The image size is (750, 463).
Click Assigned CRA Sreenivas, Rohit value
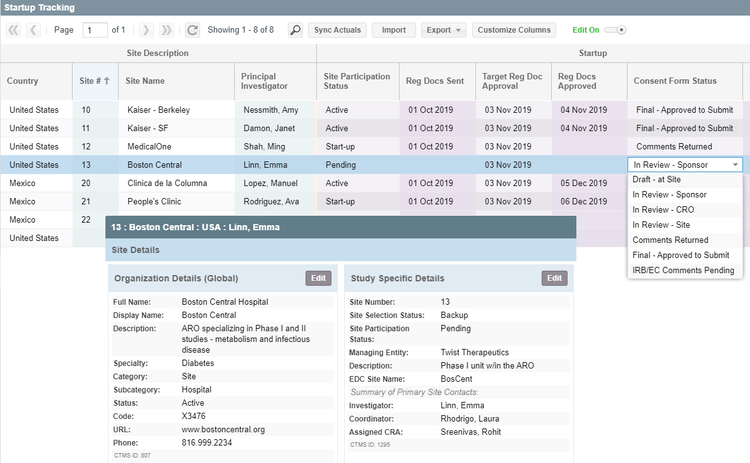(471, 432)
